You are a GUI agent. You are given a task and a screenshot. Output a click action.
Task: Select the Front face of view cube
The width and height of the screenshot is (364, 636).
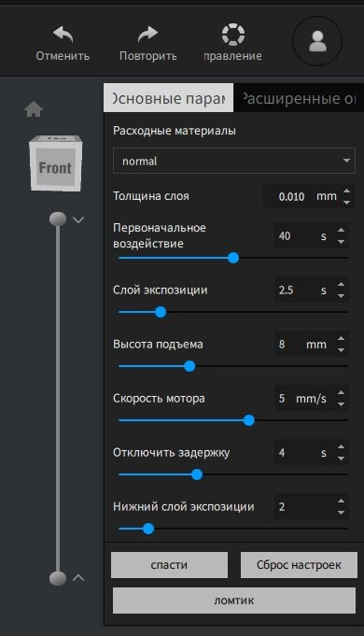(x=55, y=167)
